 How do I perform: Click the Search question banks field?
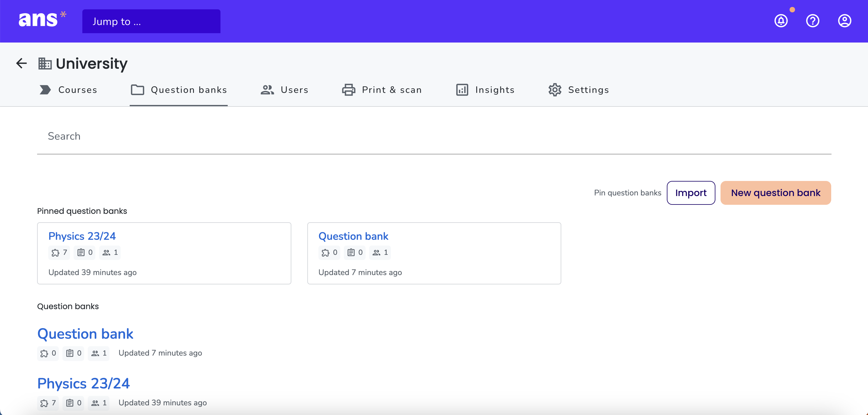tap(434, 136)
